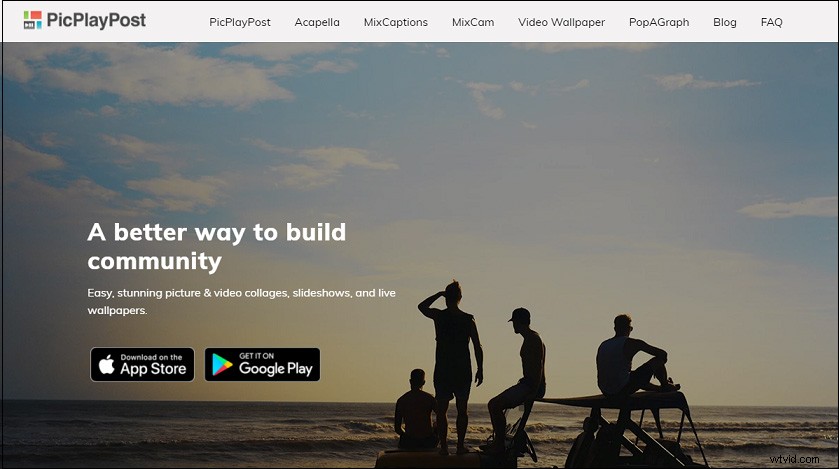Screen dimensions: 839x469
Task: Navigate to PopAGraph from the header
Action: click(x=659, y=22)
